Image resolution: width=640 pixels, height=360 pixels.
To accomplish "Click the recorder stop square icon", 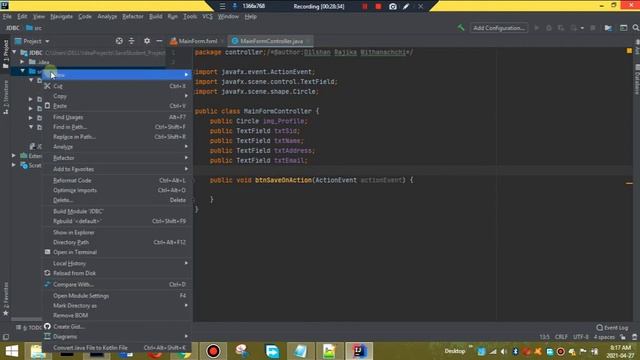I will point(378,6).
